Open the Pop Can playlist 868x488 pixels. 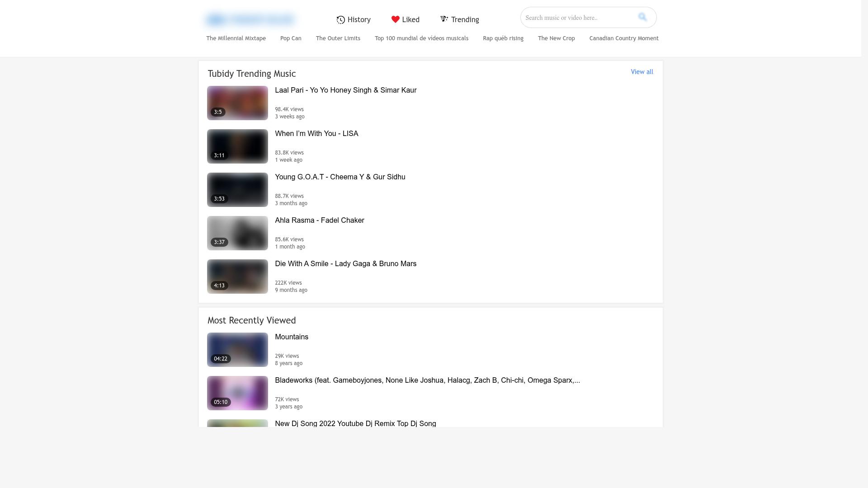coord(291,38)
